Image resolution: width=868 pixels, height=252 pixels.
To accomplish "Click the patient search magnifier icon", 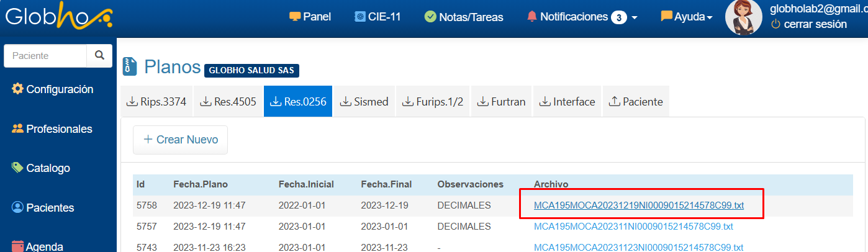I will click(99, 56).
